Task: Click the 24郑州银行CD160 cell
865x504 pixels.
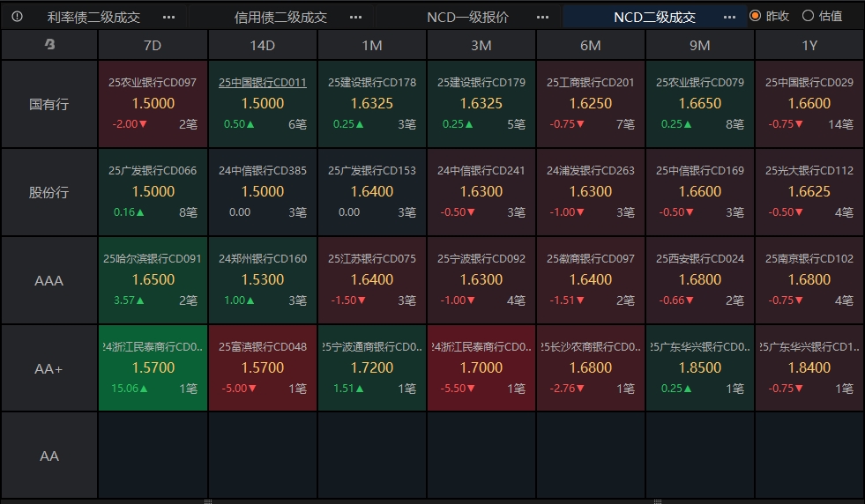Action: 263,280
